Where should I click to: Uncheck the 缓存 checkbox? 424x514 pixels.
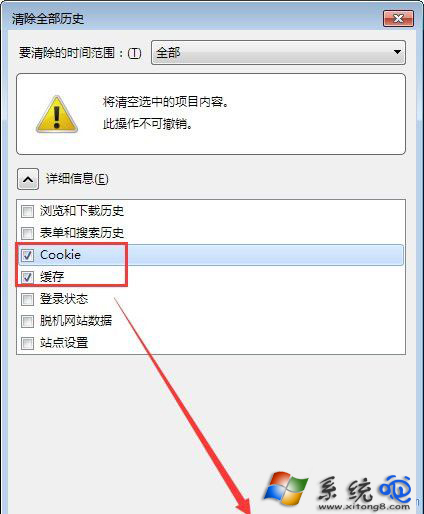click(x=27, y=277)
